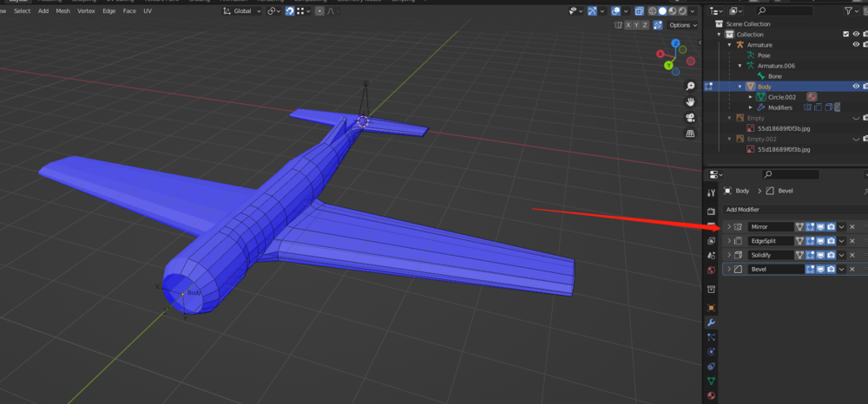Toggle auto merge vertices icon

click(658, 25)
